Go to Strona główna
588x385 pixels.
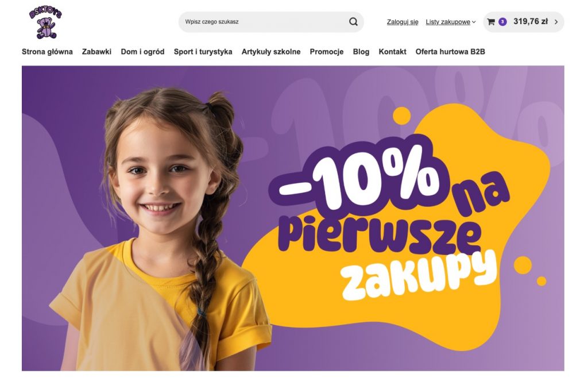pyautogui.click(x=47, y=52)
